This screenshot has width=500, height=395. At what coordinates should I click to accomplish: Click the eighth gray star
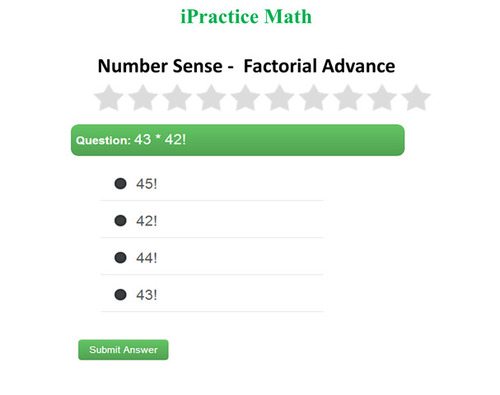point(348,98)
